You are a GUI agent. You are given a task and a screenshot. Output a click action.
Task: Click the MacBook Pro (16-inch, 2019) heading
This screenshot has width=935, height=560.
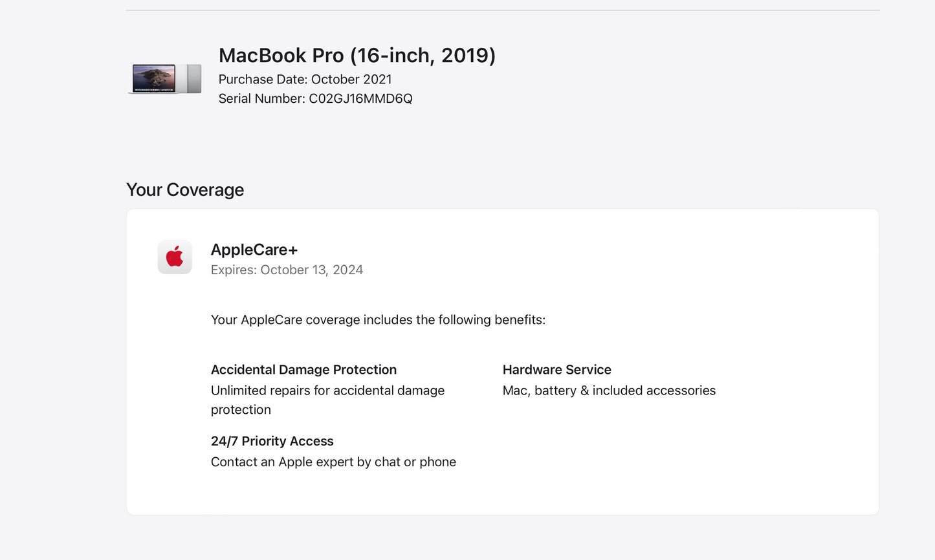point(357,55)
